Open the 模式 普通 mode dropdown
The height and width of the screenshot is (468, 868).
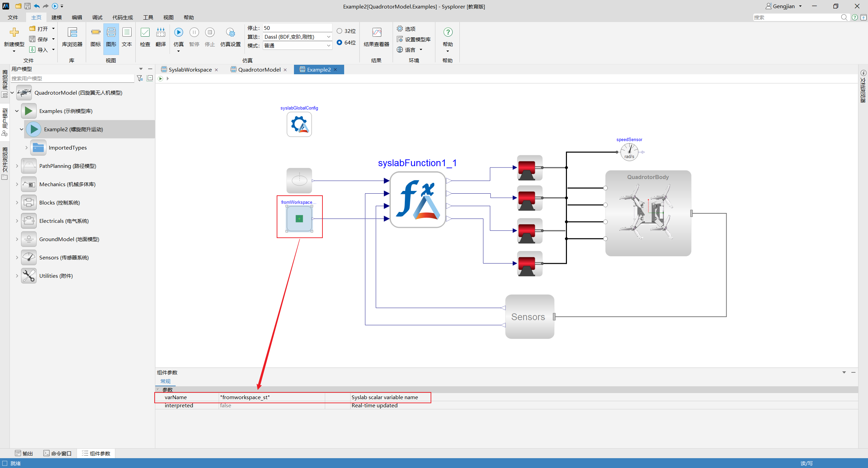click(x=297, y=45)
